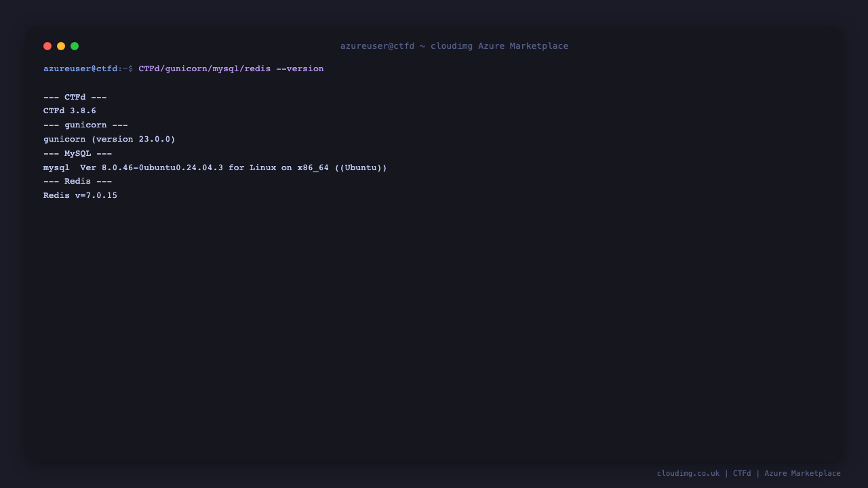
Task: Click the terminal title azureuser@ctfd text
Action: pyautogui.click(x=454, y=46)
